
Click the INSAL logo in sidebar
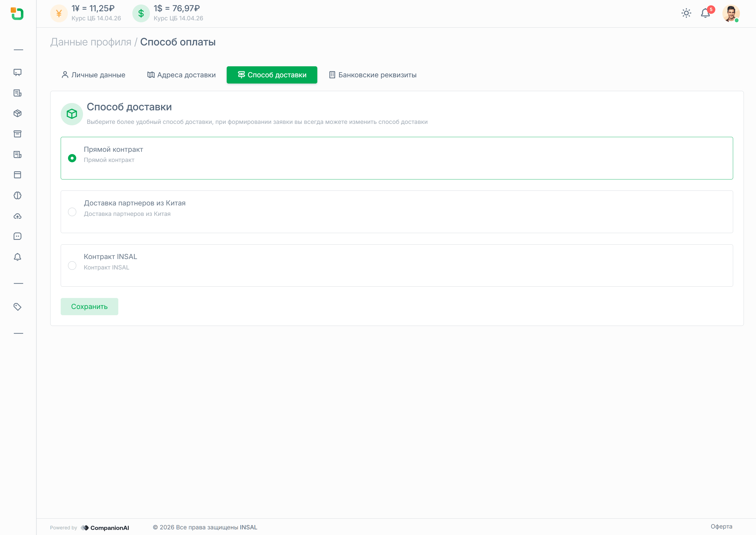(17, 14)
